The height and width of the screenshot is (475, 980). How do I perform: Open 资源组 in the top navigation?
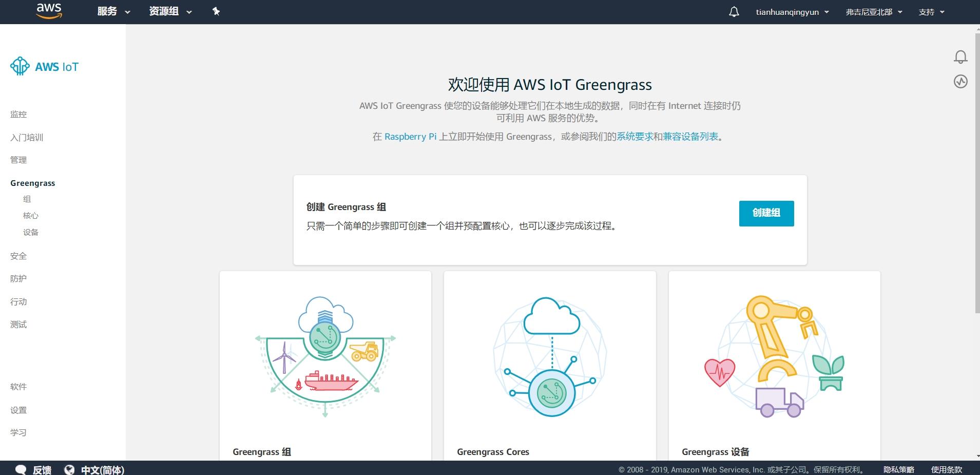click(x=168, y=11)
